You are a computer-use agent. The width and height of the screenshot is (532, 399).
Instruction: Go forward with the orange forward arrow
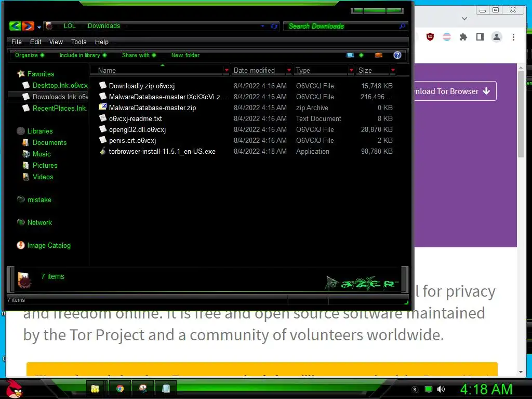28,26
